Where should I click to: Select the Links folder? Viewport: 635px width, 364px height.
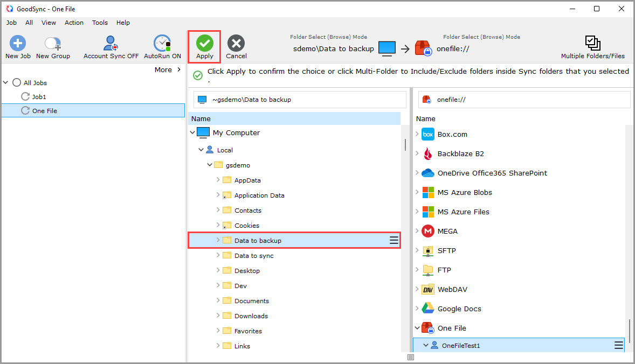pyautogui.click(x=242, y=346)
